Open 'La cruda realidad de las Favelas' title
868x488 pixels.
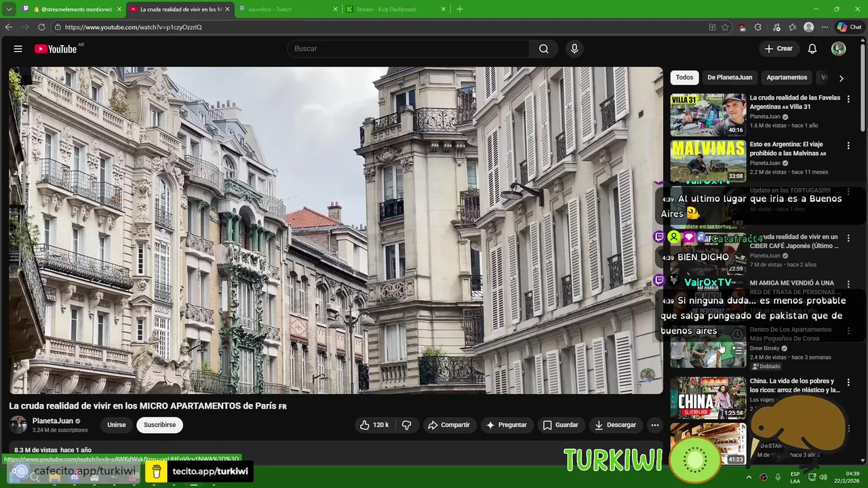click(x=794, y=102)
